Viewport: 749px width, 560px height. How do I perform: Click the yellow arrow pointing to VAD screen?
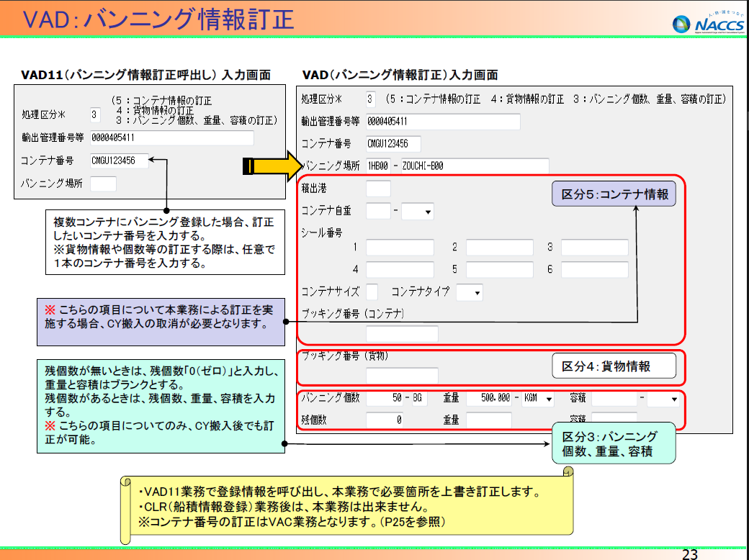[274, 166]
